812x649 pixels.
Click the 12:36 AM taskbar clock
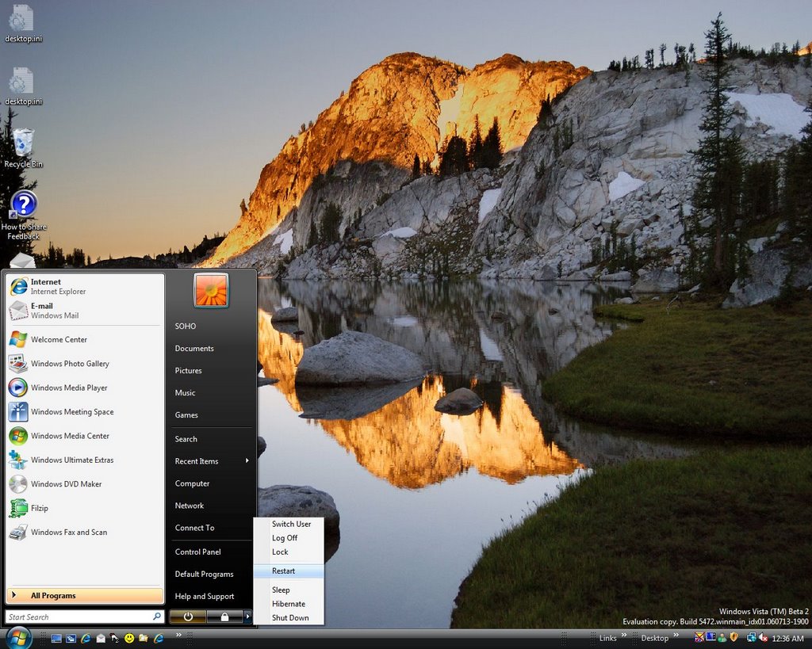coord(787,639)
